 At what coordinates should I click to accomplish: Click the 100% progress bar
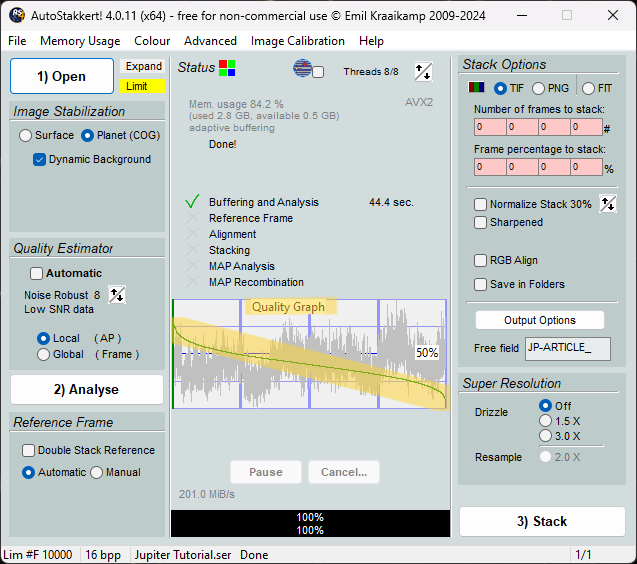[x=310, y=524]
